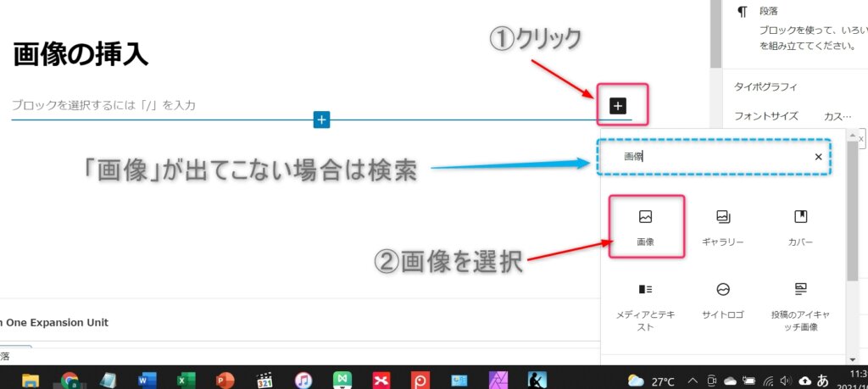868x389 pixels.
Task: Click the editor vertical scrollbar thumb
Action: (x=716, y=33)
